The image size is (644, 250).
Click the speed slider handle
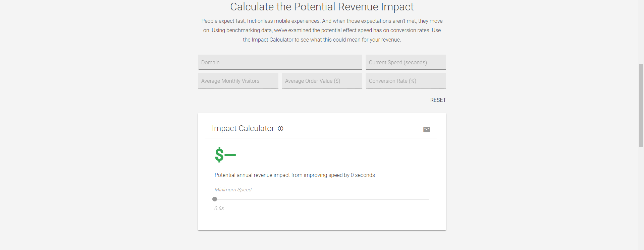coord(215,199)
